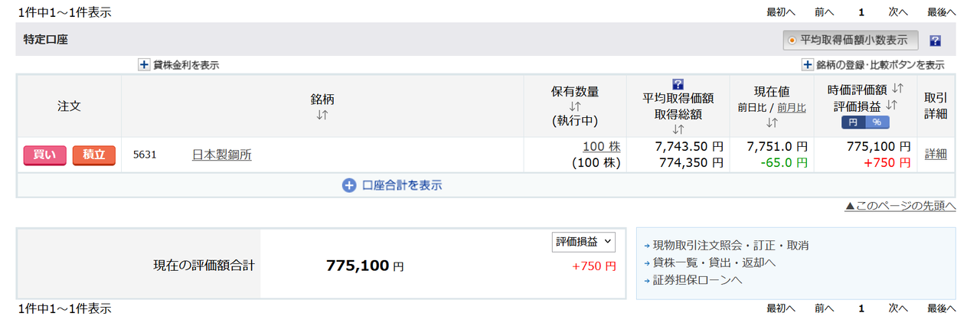The image size is (980, 326).
Task: Toggle 平均取得価額小数表示 radio button
Action: pyautogui.click(x=792, y=40)
